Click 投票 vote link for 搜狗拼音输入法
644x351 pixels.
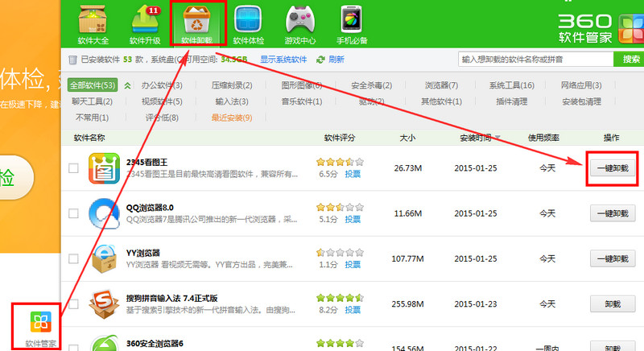point(353,309)
